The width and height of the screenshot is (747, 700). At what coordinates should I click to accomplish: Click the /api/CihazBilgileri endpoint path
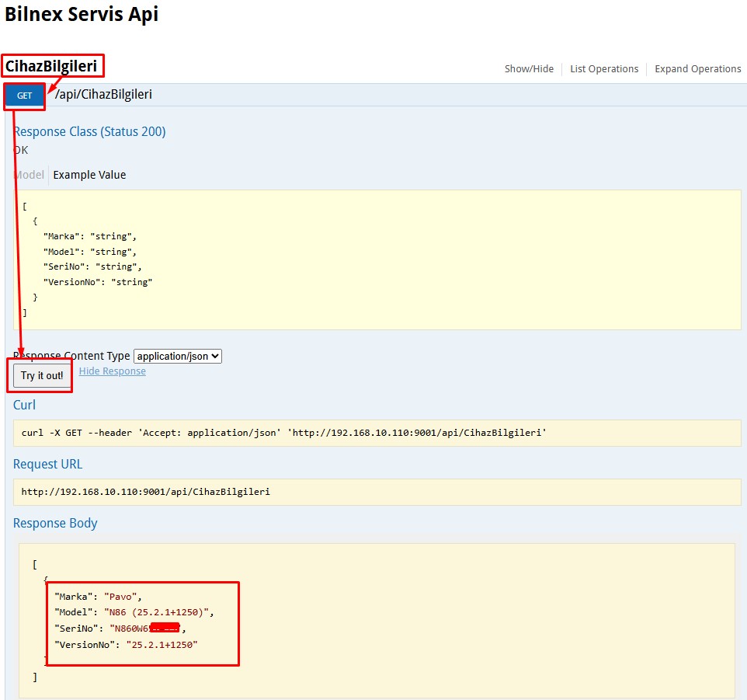tap(103, 94)
